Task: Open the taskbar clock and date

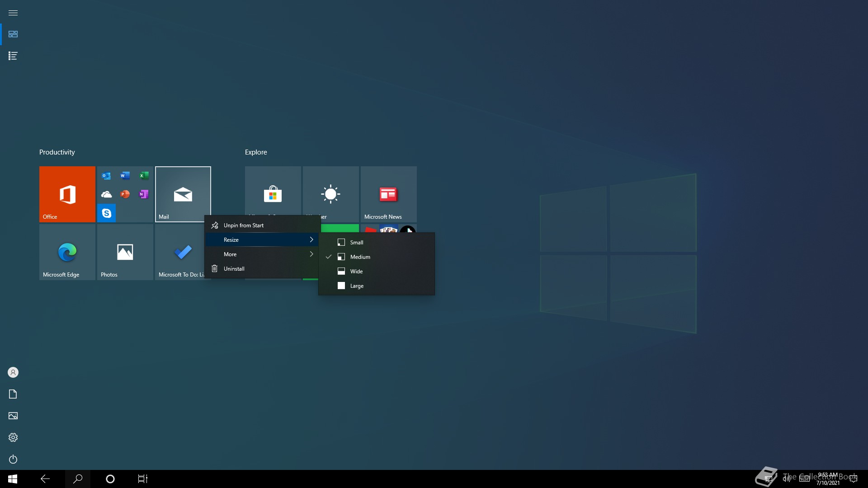Action: [828, 479]
